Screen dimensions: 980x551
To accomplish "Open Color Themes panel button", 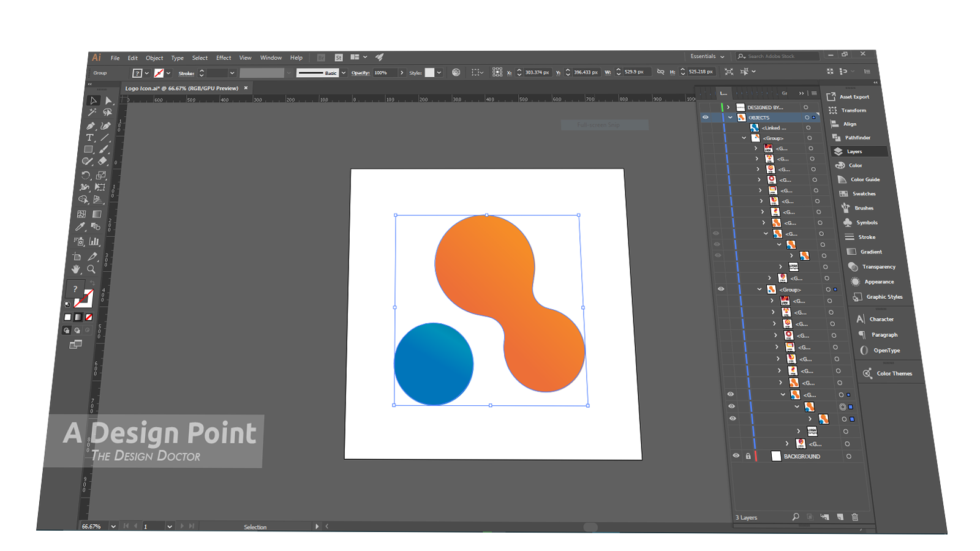I will click(888, 373).
